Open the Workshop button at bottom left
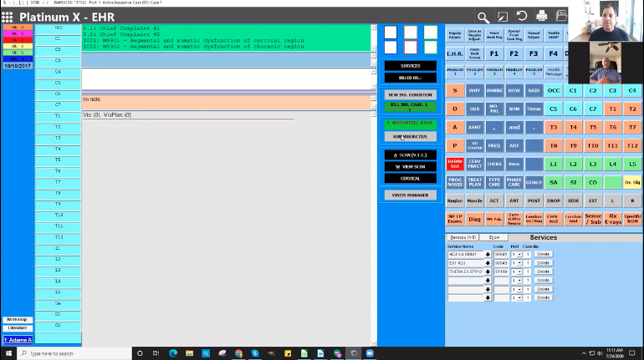The width and height of the screenshot is (644, 360). pos(17,319)
